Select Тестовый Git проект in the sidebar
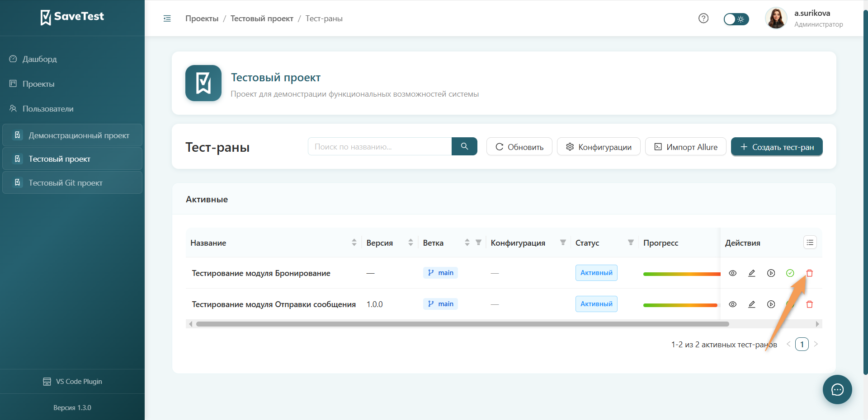Screen dimensions: 868x420 [72, 183]
